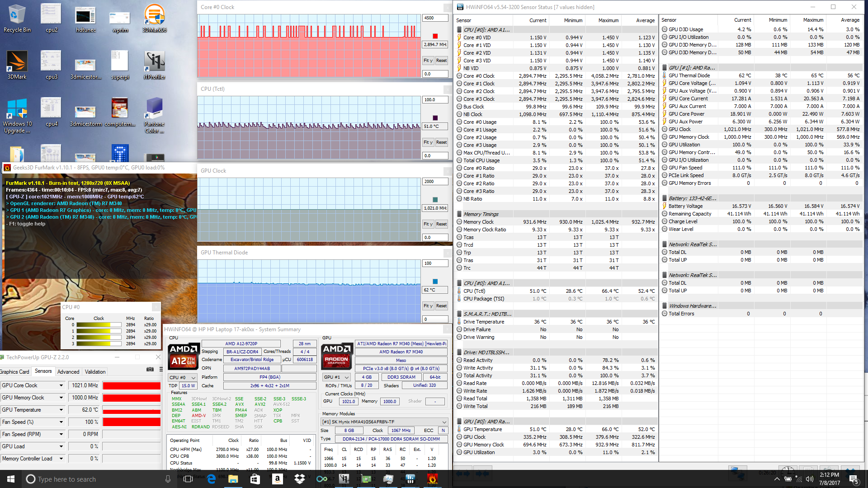The image size is (868, 488).
Task: Pick the teal color swatch on GPU Clock graph
Action: [435, 200]
